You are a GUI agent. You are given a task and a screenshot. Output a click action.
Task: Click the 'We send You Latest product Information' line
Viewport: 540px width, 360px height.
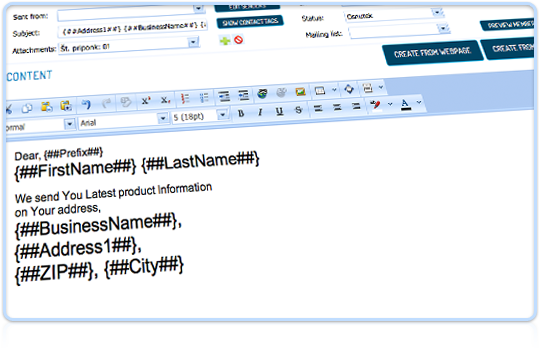pos(113,193)
